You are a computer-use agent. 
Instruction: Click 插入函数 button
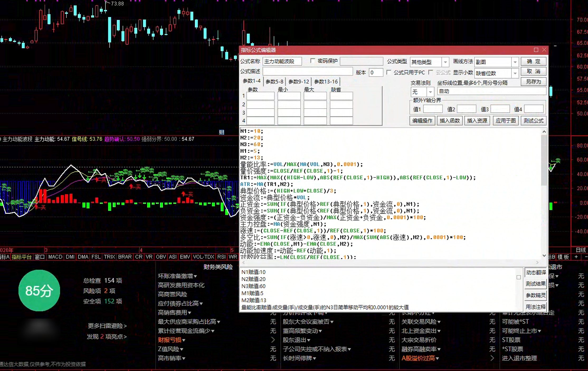(450, 120)
